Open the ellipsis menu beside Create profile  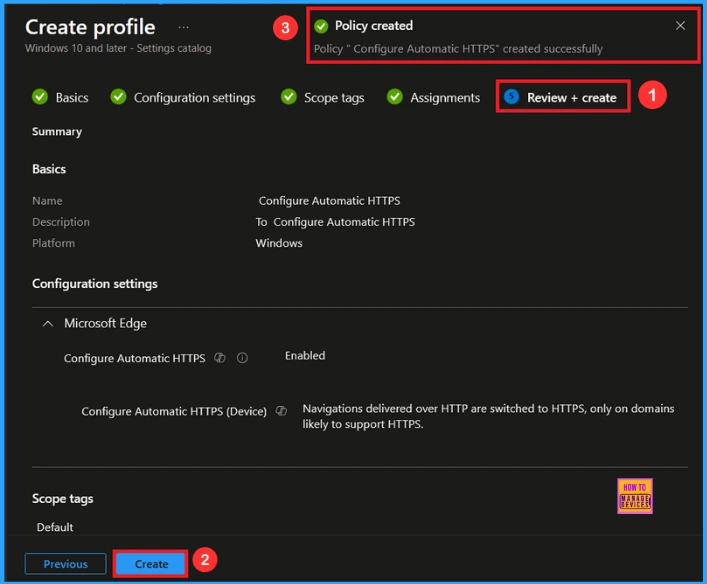(x=183, y=28)
